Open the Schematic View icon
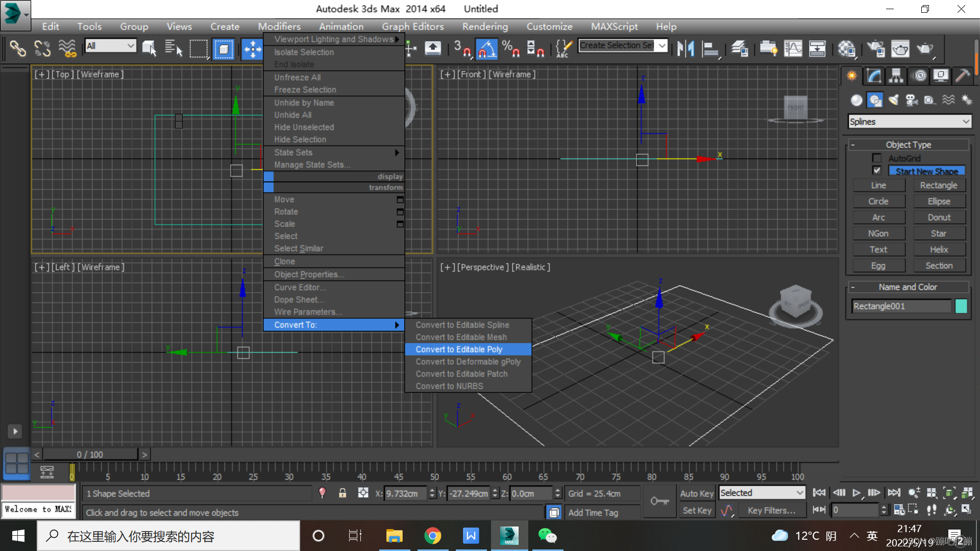Viewport: 980px width, 551px height. (x=817, y=48)
